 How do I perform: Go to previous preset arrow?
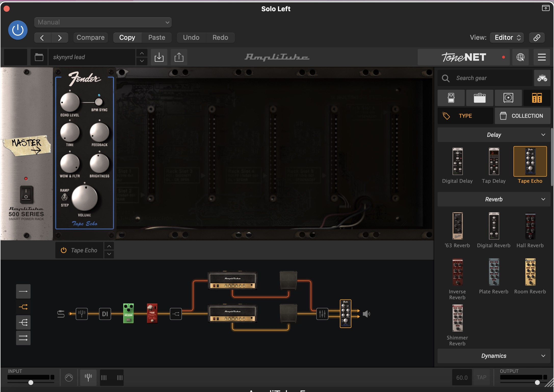pos(42,38)
